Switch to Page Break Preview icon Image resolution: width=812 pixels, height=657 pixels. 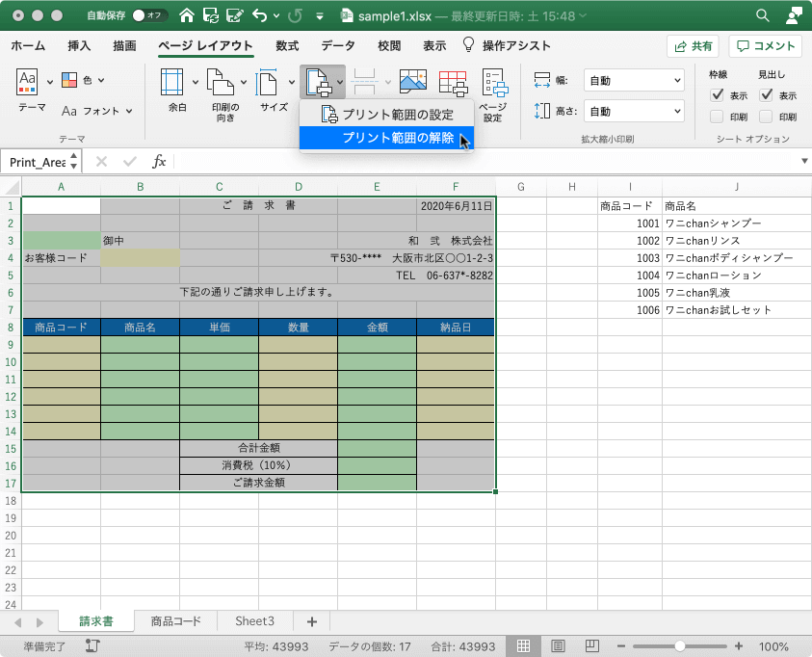click(592, 645)
